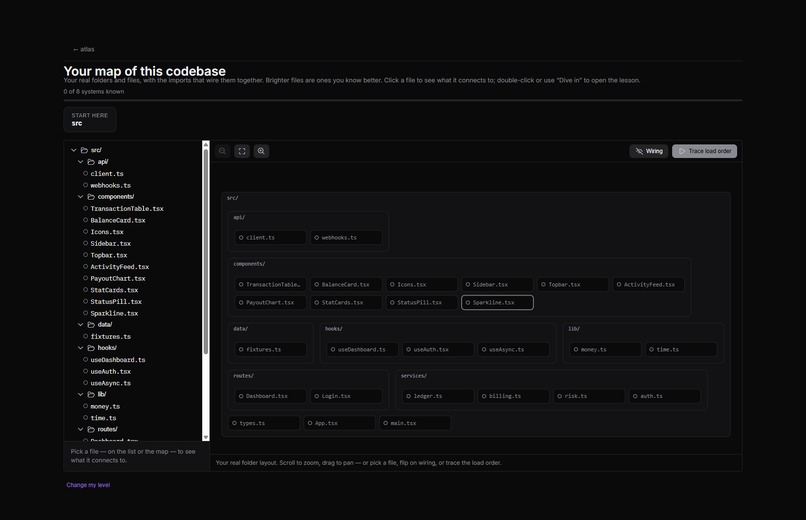Click the zoom in magnifier icon
This screenshot has height=520, width=806.
(261, 151)
